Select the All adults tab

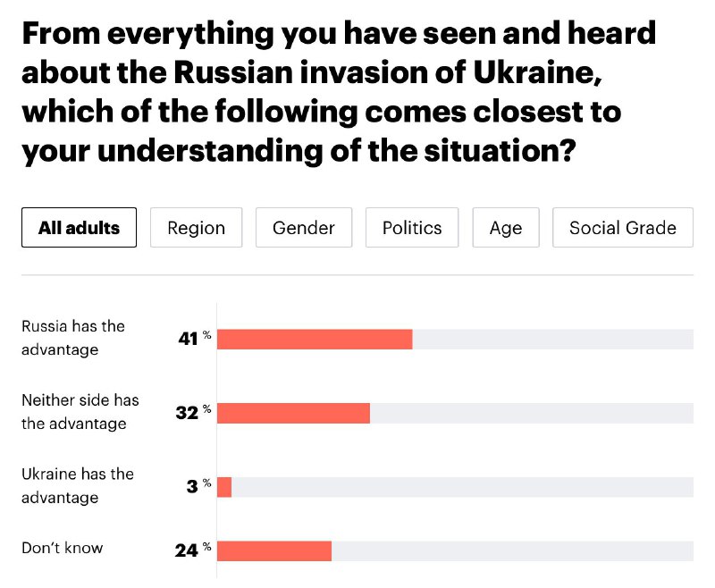(79, 228)
